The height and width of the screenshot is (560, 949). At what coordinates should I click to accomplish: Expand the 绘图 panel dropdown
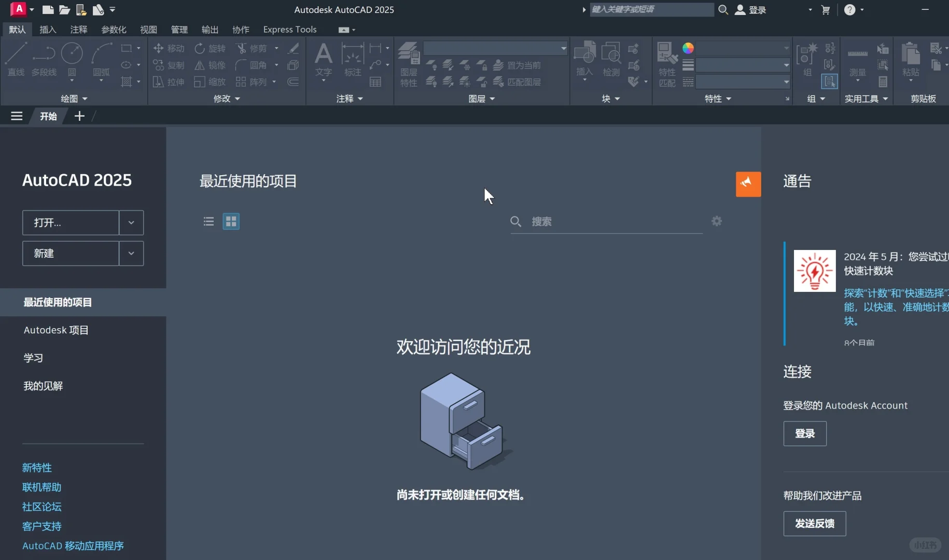click(x=83, y=99)
